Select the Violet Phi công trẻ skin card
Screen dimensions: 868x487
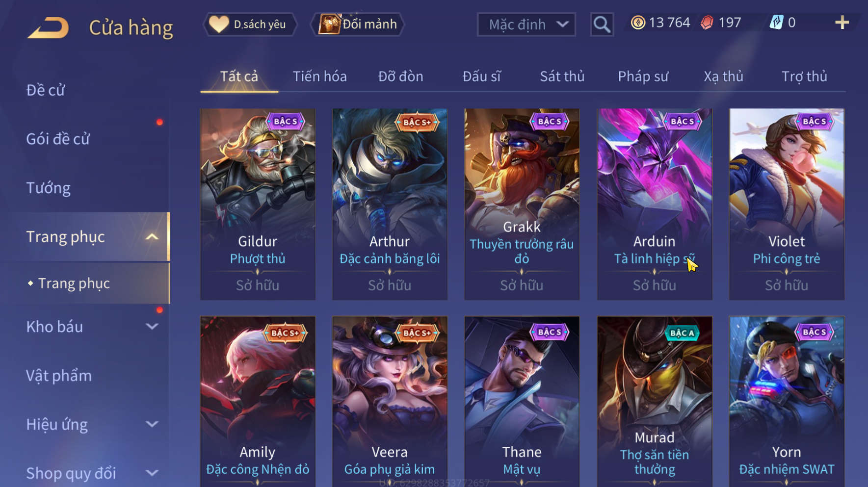coord(787,204)
